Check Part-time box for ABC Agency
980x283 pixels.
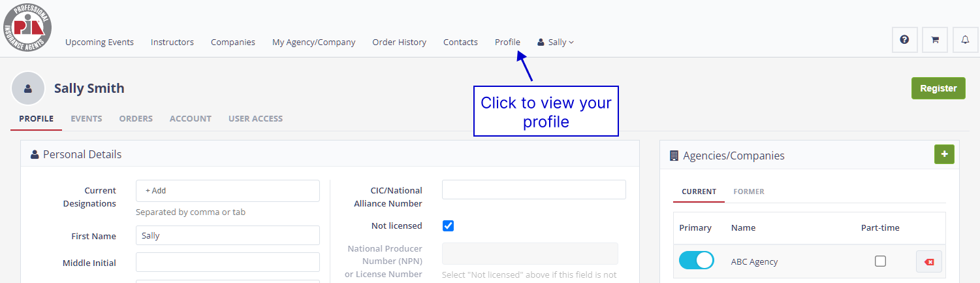coord(880,261)
